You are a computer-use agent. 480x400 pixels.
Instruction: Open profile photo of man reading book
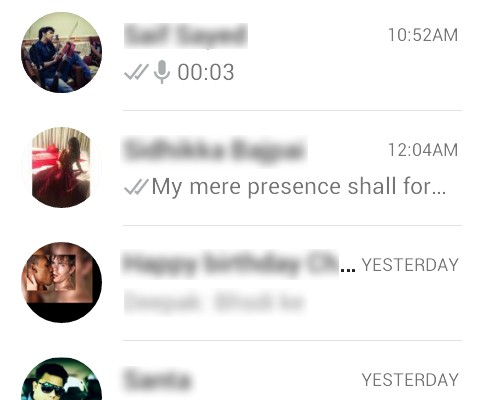point(61,52)
